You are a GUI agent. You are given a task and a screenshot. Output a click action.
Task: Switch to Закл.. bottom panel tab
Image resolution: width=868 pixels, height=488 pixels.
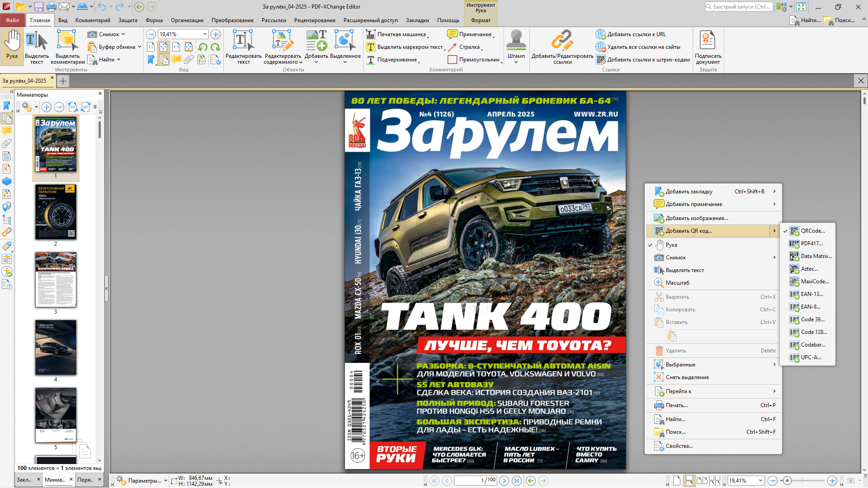tap(24, 480)
